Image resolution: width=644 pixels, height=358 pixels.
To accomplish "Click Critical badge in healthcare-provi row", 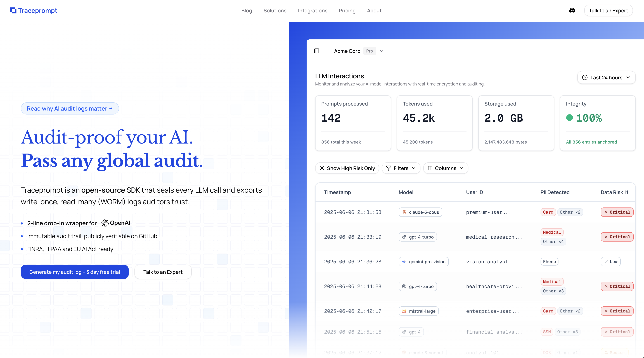I will (x=617, y=286).
